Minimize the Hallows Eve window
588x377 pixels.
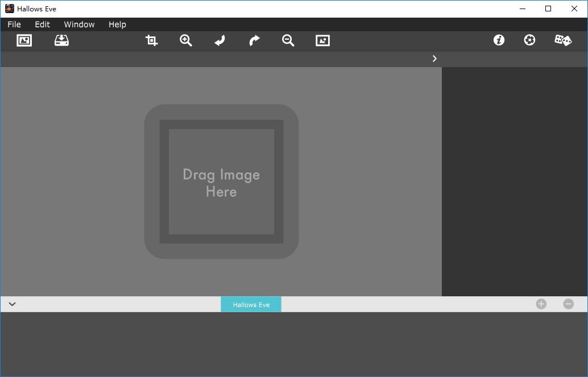pyautogui.click(x=523, y=9)
